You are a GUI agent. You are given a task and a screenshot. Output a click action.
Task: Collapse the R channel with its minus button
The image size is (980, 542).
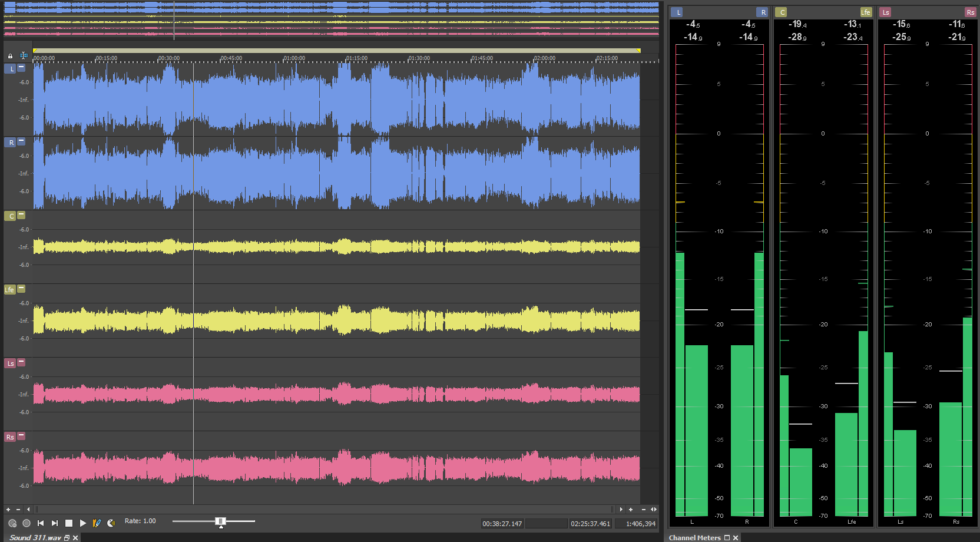(21, 141)
